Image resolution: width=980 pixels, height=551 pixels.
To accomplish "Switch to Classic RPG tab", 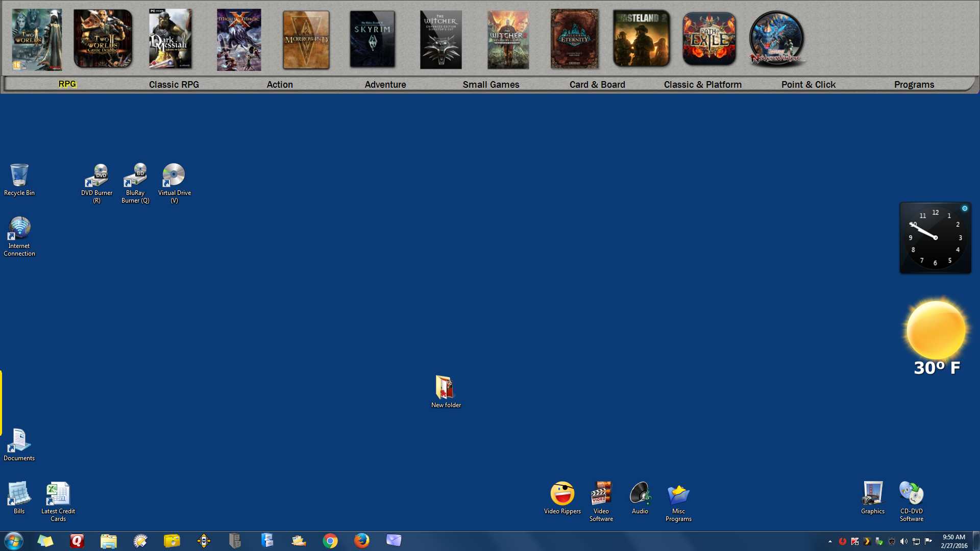I will [174, 85].
